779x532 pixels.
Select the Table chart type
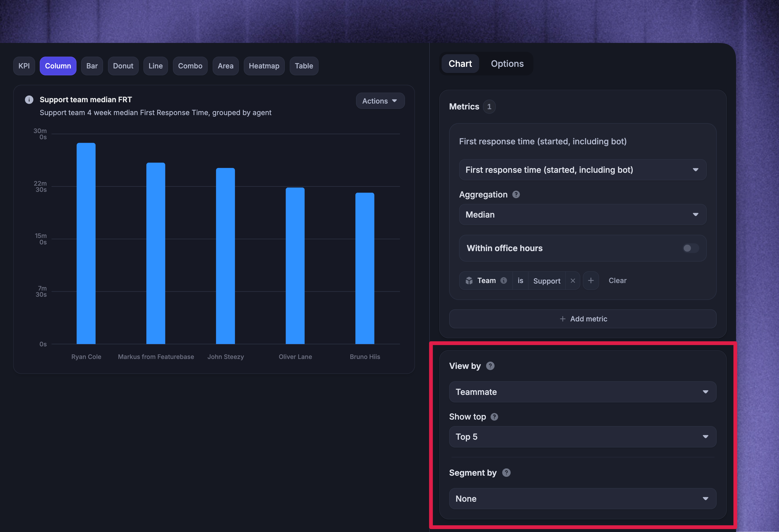point(304,66)
